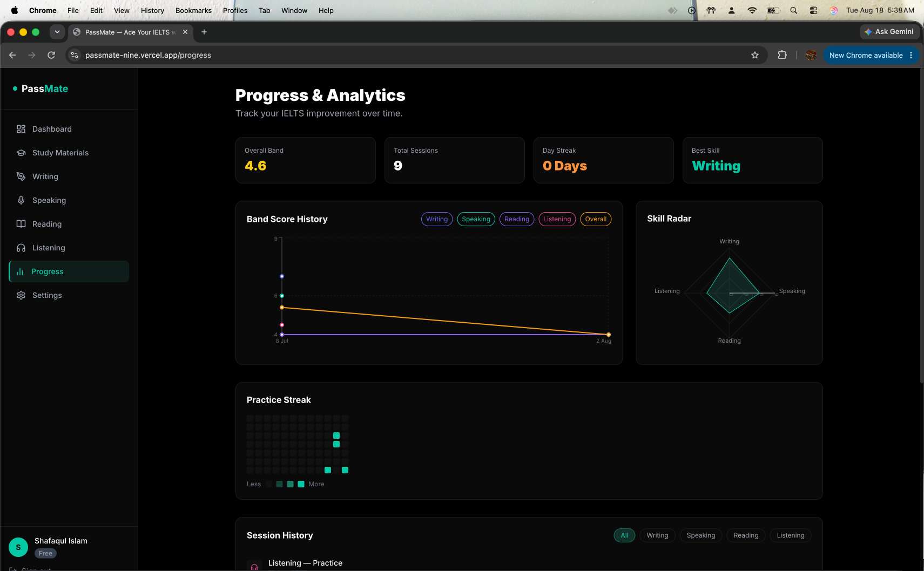This screenshot has height=571, width=924.
Task: Reload the PassMate page
Action: pos(51,55)
